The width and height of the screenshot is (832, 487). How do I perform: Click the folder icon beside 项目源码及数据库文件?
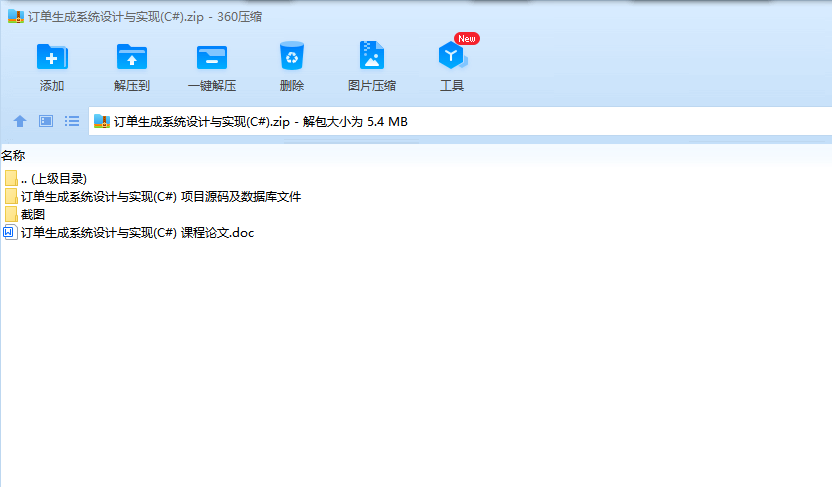click(x=11, y=197)
